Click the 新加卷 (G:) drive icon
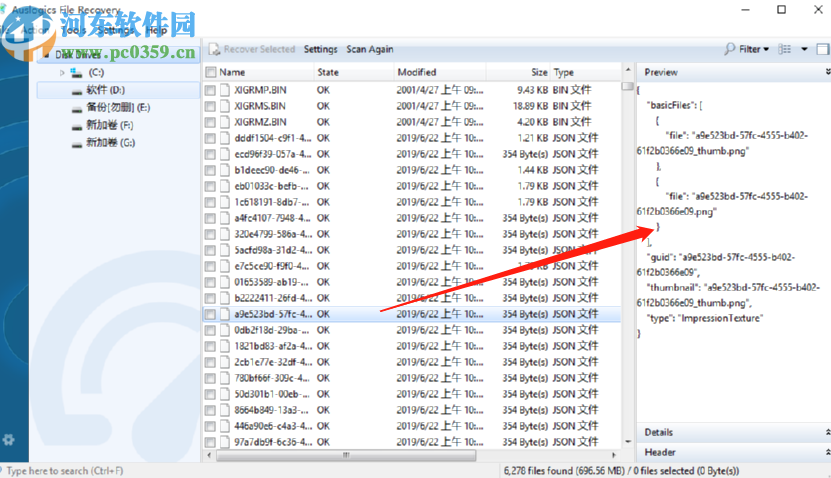The width and height of the screenshot is (831, 478). (77, 144)
